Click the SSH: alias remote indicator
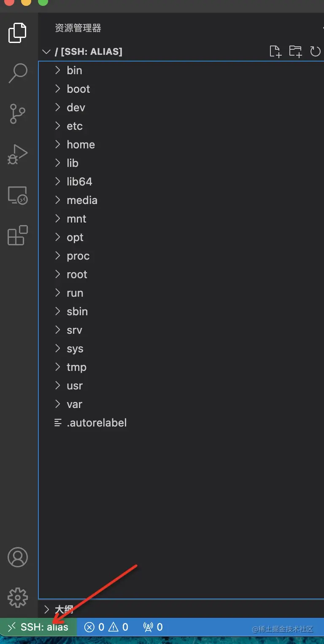The height and width of the screenshot is (644, 324). point(38,627)
